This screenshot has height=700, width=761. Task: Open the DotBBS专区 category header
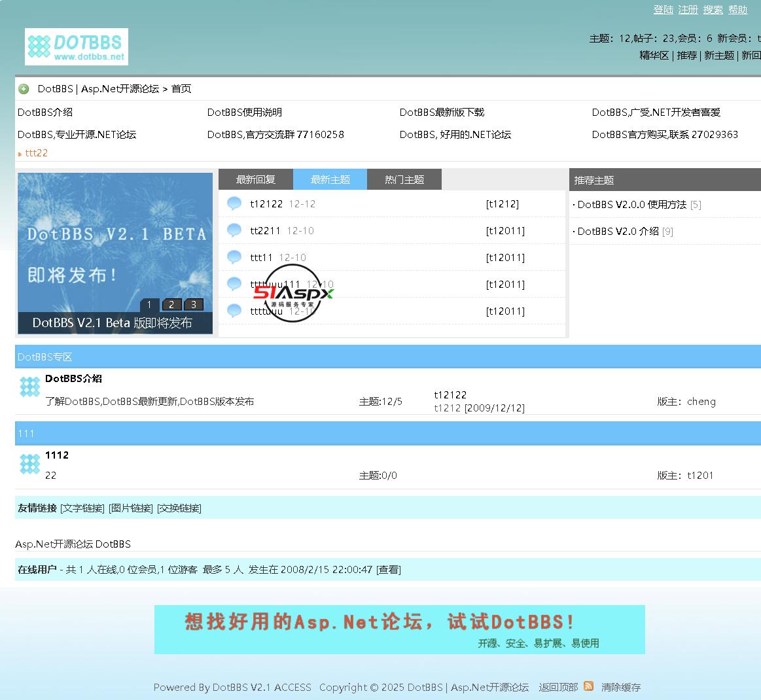[x=44, y=357]
